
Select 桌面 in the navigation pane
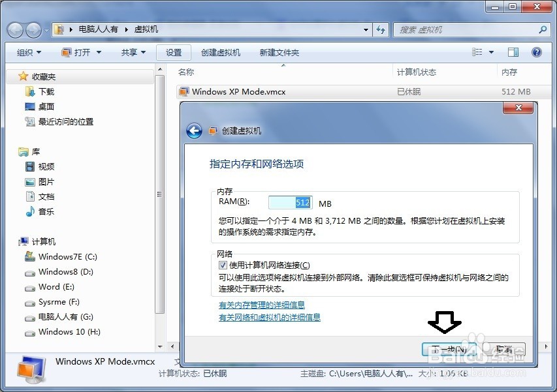coord(40,106)
